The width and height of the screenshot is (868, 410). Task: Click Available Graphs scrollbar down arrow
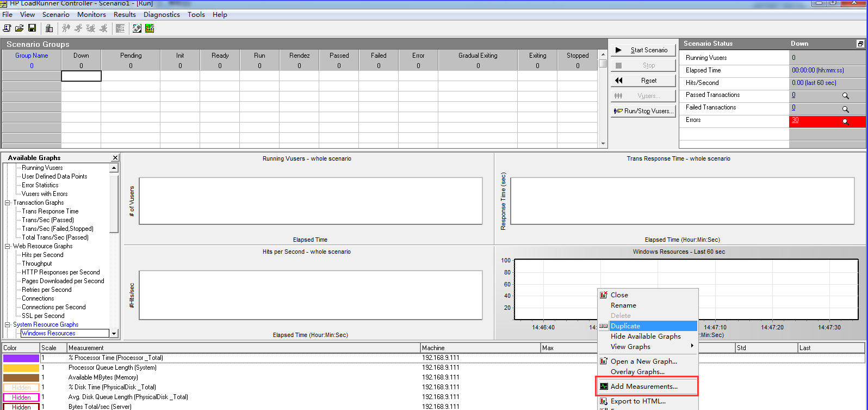point(114,333)
